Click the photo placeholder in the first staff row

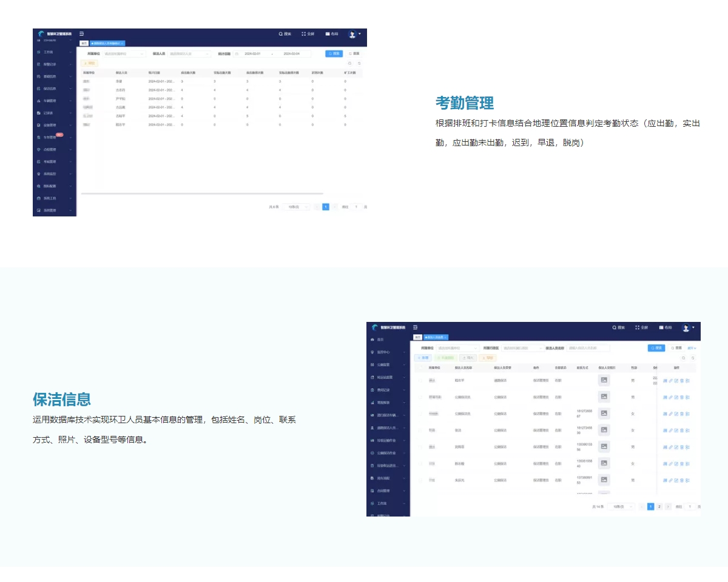coord(604,380)
